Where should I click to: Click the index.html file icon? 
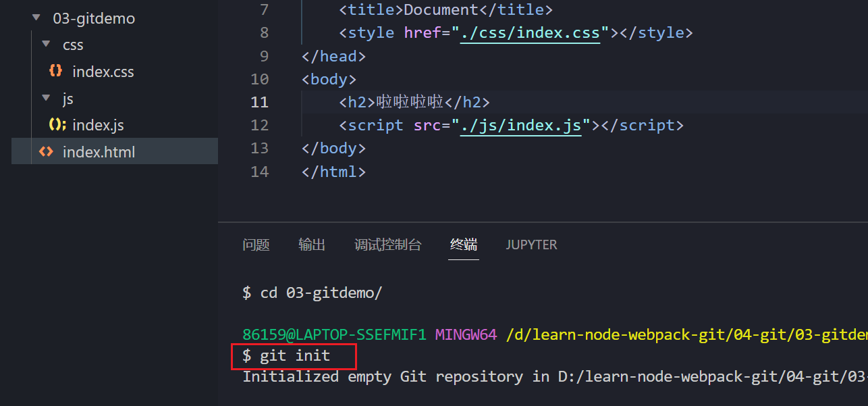tap(46, 151)
